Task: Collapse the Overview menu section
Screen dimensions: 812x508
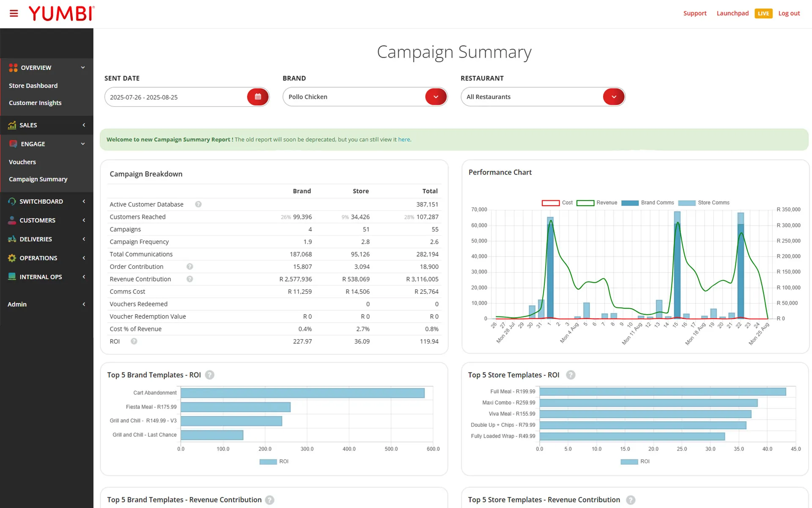Action: (83, 68)
